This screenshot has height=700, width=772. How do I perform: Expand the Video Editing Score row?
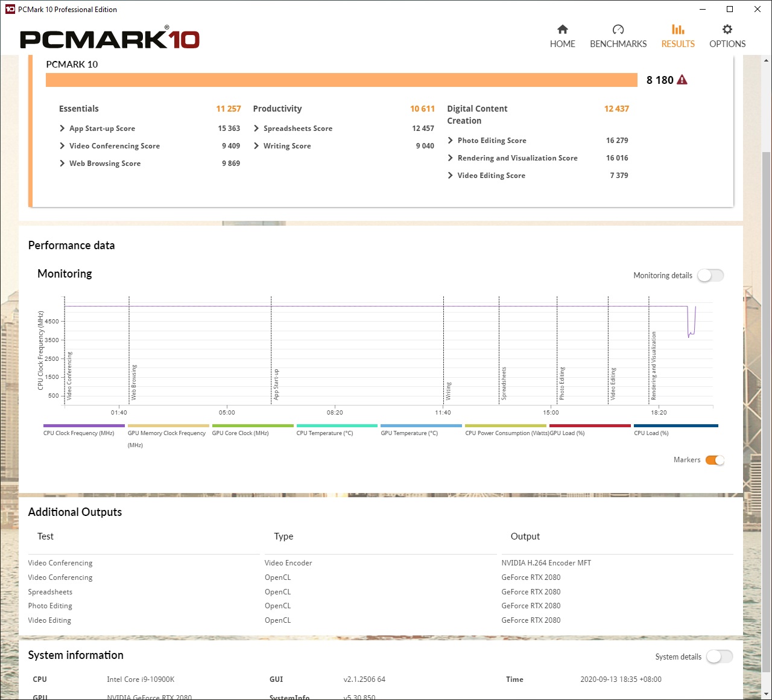tap(451, 176)
